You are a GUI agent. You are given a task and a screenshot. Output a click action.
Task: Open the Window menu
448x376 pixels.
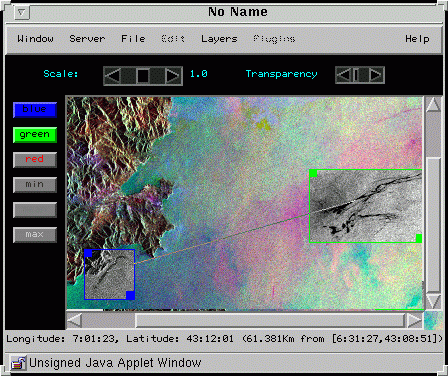coord(35,39)
